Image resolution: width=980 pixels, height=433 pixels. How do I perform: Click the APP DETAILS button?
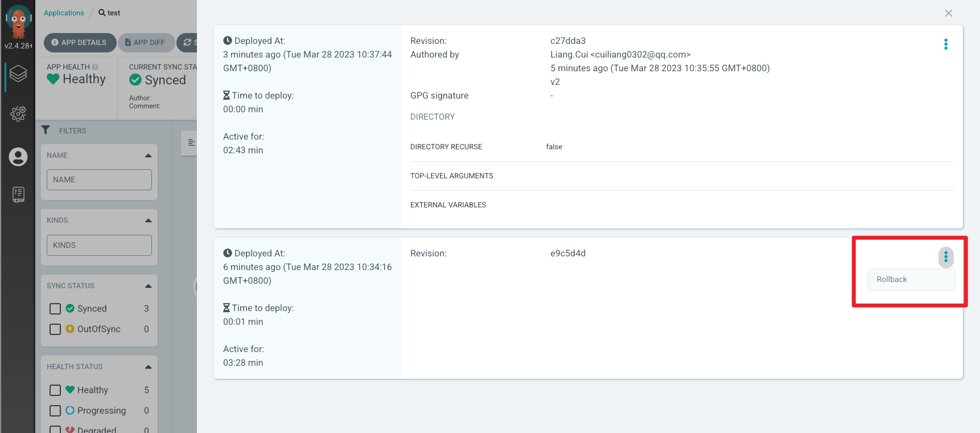(x=79, y=43)
